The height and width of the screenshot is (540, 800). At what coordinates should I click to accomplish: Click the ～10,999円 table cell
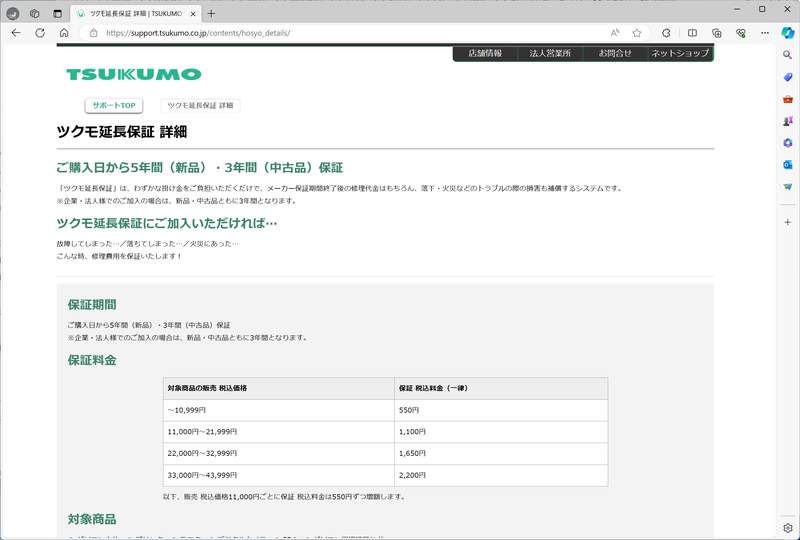(279, 410)
